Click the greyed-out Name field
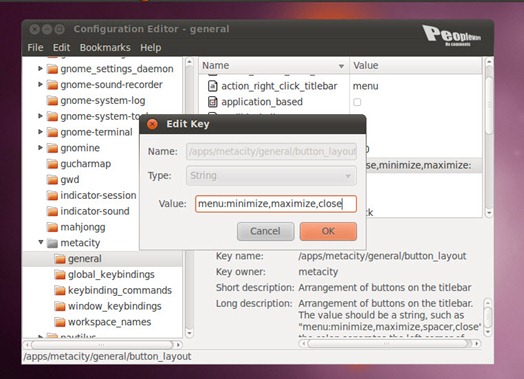Image resolution: width=524 pixels, height=379 pixels. pos(271,152)
